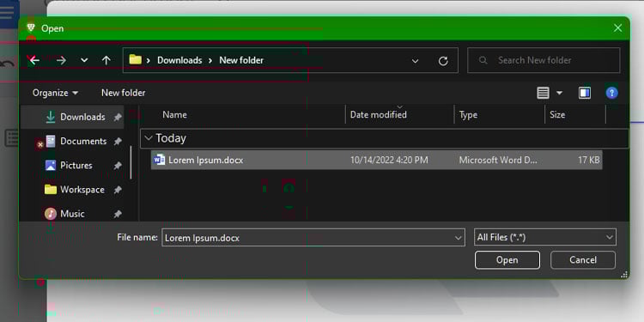Go back using the back arrow
The height and width of the screenshot is (322, 644).
pyautogui.click(x=34, y=60)
